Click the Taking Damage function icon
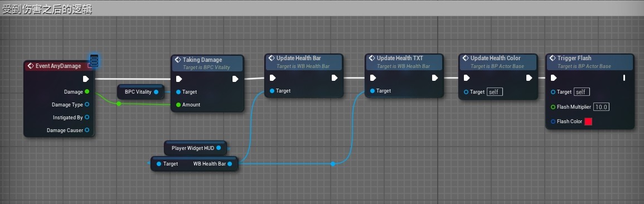 (178, 60)
